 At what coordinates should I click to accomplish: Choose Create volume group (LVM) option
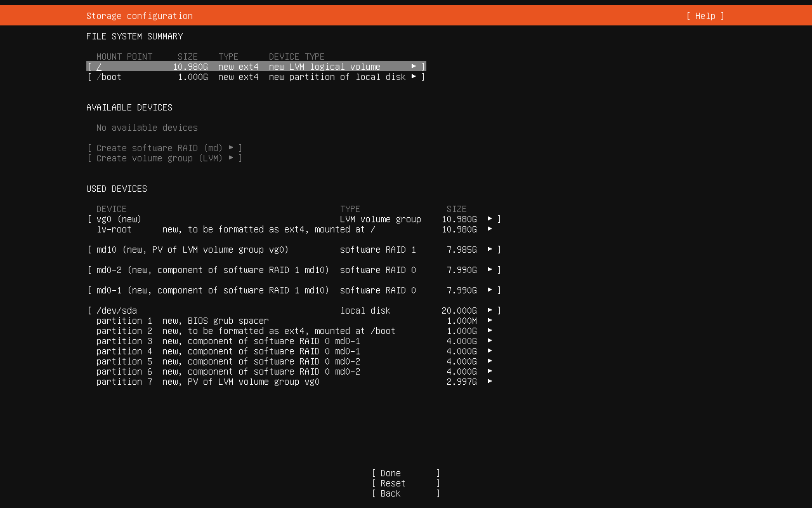coord(165,158)
